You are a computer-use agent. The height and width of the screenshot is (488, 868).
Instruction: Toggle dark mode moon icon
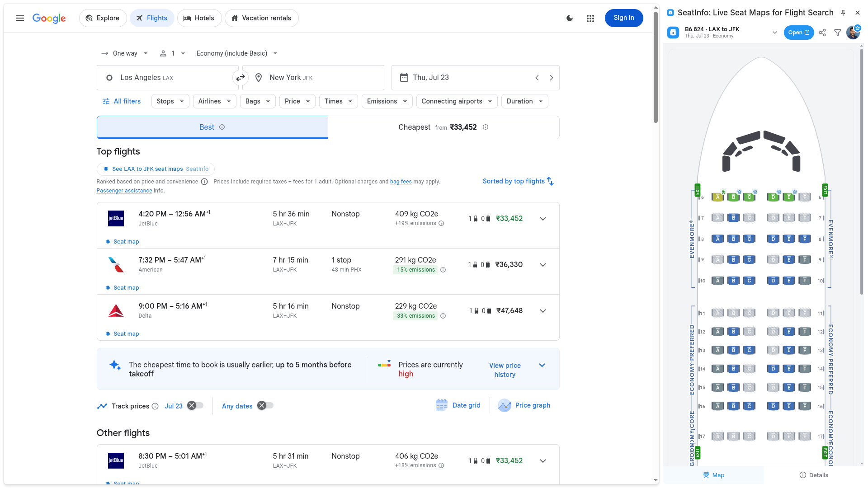[x=570, y=18]
